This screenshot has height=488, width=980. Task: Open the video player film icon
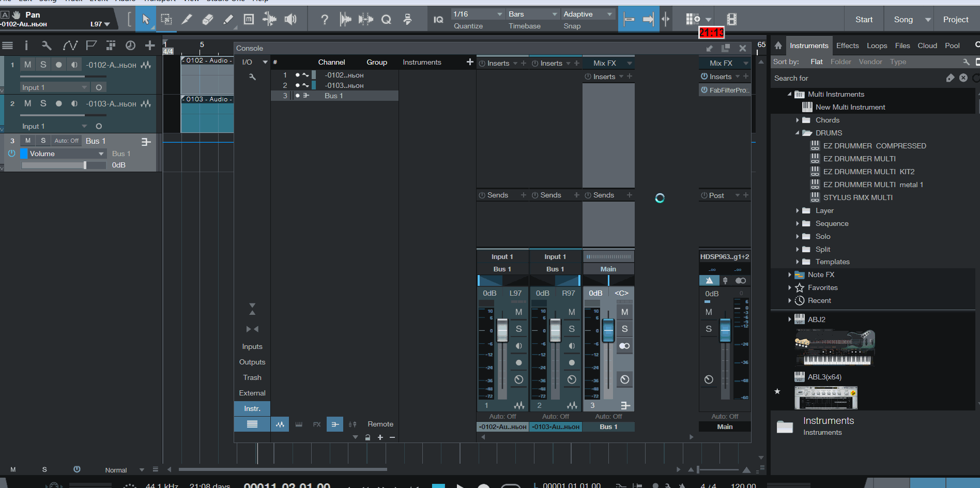731,20
